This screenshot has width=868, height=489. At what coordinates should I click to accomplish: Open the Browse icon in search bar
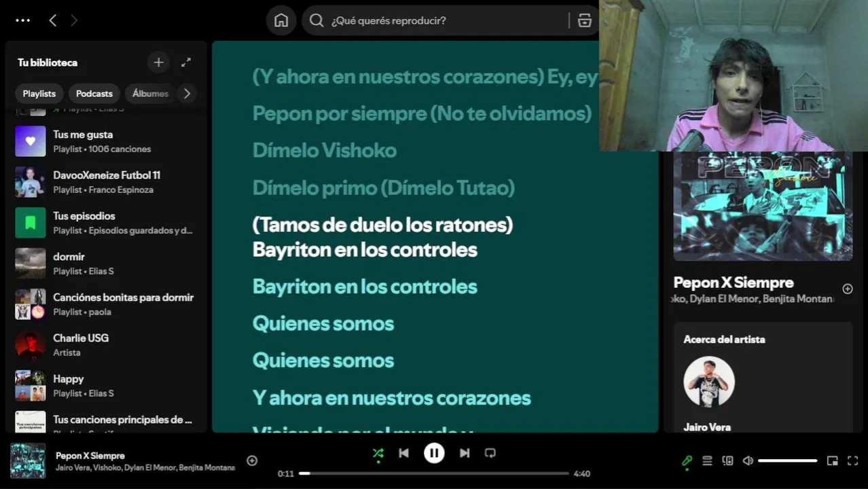(x=585, y=20)
